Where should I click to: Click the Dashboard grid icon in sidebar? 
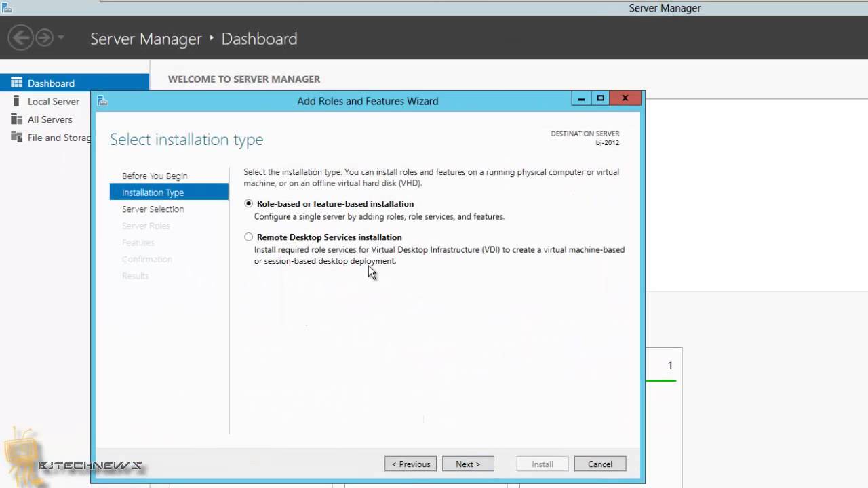point(16,83)
